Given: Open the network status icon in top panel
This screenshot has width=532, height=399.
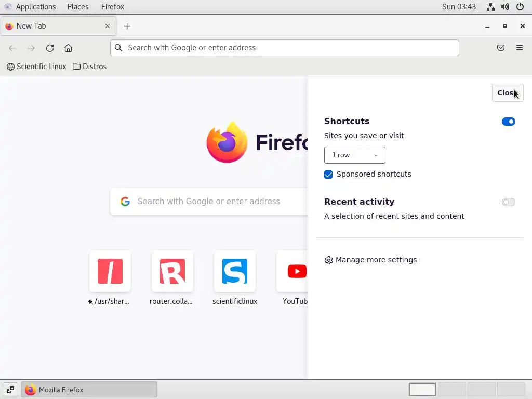Looking at the screenshot, I should click(490, 7).
